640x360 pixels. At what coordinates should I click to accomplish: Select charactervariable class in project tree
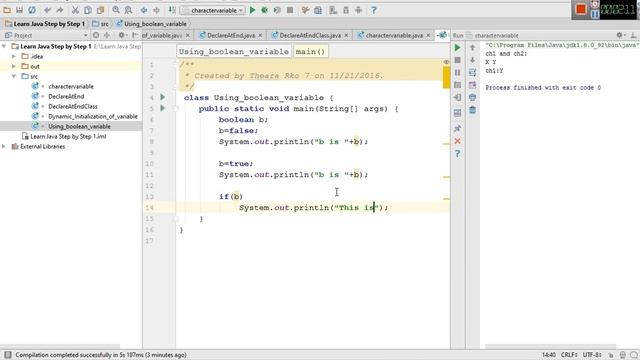click(71, 86)
